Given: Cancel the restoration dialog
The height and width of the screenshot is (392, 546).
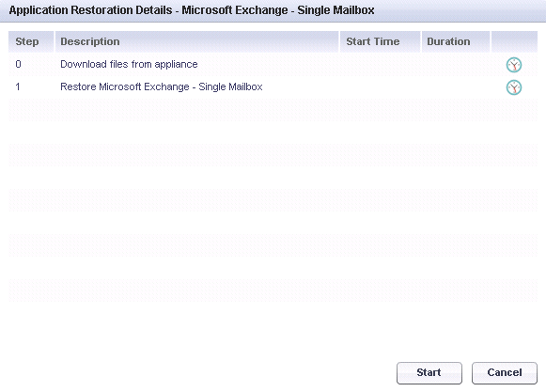Looking at the screenshot, I should 505,373.
